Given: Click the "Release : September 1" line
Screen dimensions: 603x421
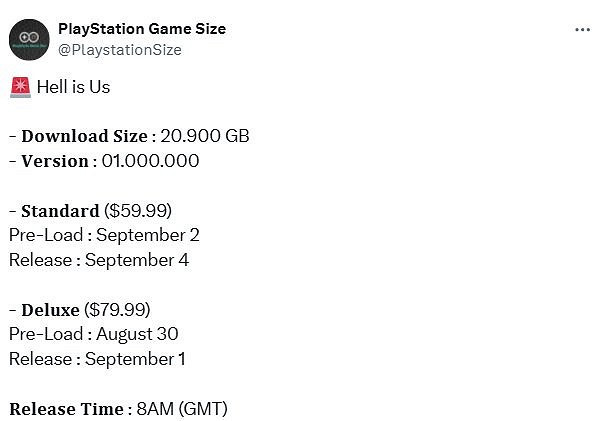Looking at the screenshot, I should 97,359.
